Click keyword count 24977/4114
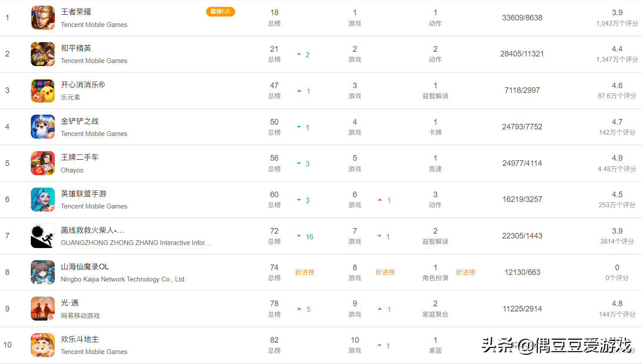The width and height of the screenshot is (642, 364). point(522,163)
